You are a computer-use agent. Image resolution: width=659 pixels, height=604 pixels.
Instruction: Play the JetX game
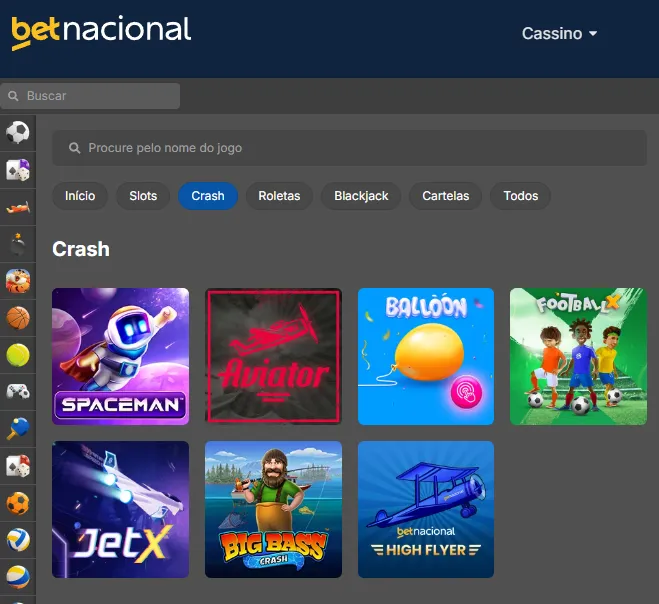(x=121, y=509)
